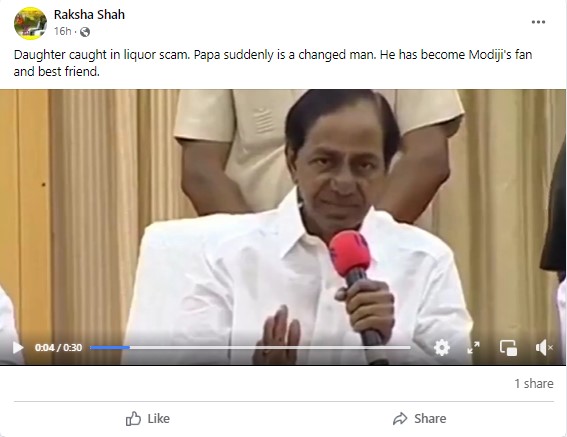This screenshot has height=437, width=567.
Task: Click the blue played portion of the progress bar
Action: [110, 348]
